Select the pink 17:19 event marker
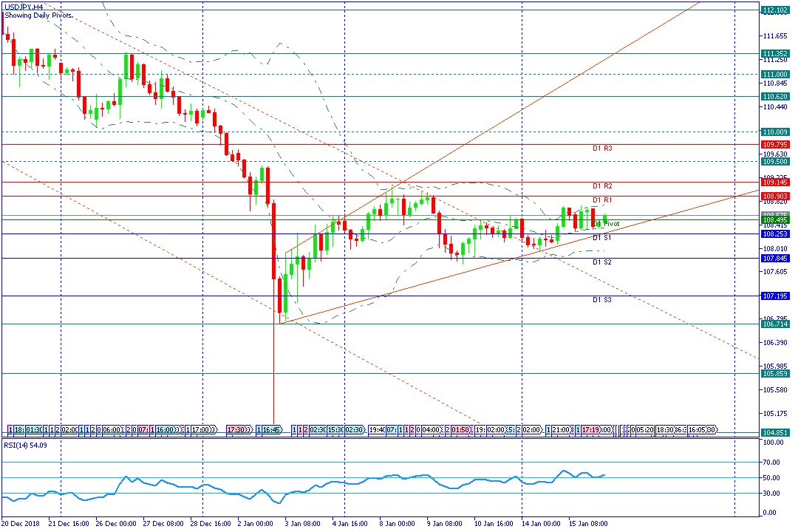 tap(590, 430)
